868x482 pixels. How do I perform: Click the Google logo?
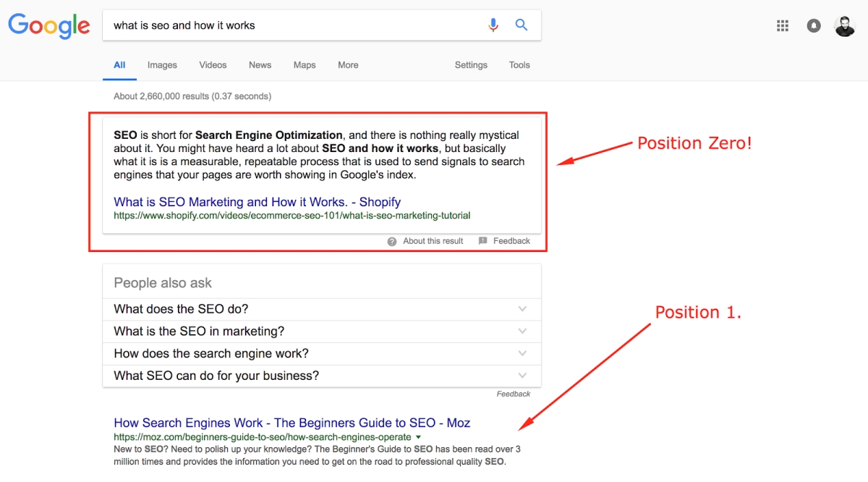49,26
